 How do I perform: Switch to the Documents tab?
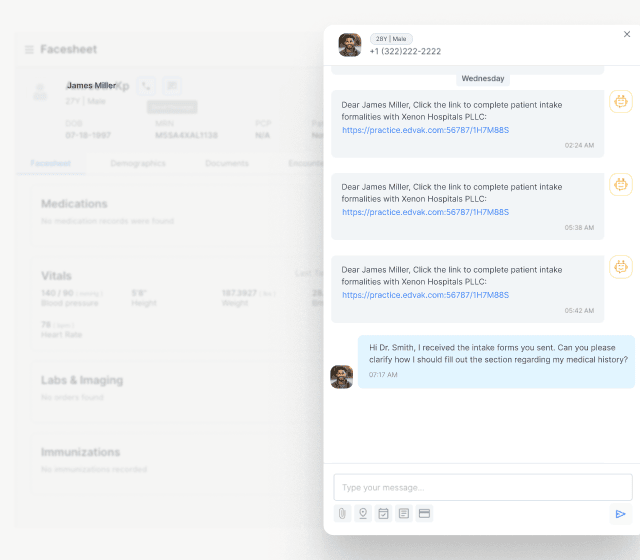pyautogui.click(x=227, y=163)
